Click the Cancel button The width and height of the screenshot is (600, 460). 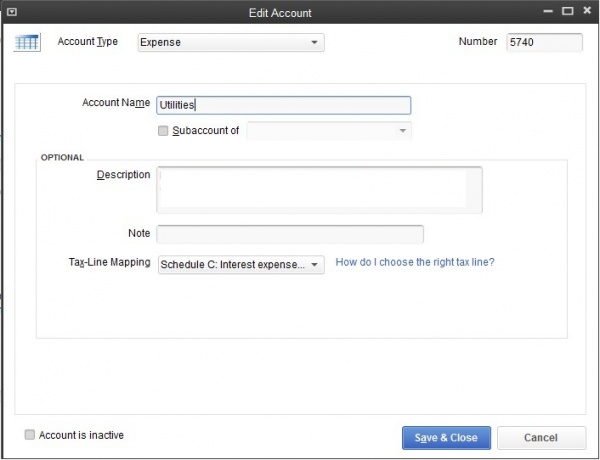click(x=541, y=437)
